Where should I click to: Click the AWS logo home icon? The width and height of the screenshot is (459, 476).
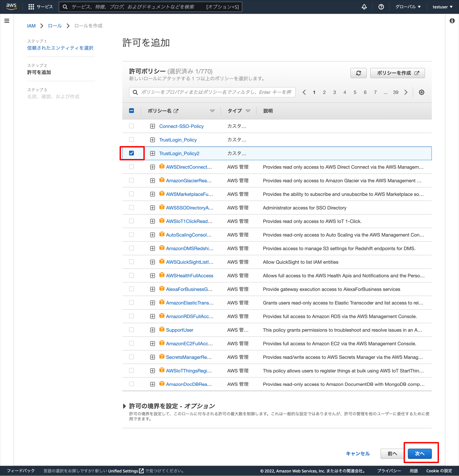pos(11,7)
